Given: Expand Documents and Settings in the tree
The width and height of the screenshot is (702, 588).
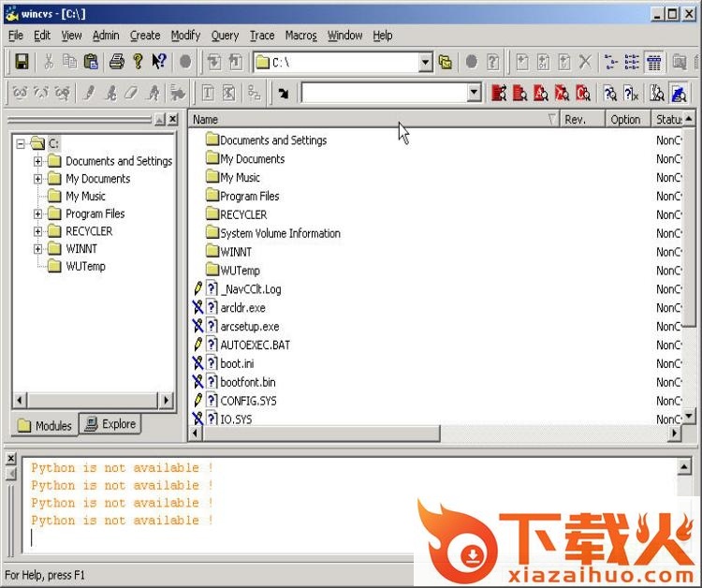Looking at the screenshot, I should pyautogui.click(x=37, y=161).
